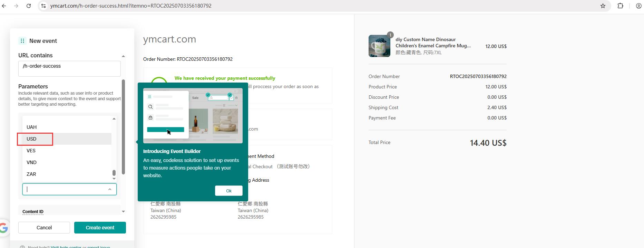
Task: Click the Introducing Event Builder heading
Action: pyautogui.click(x=172, y=151)
